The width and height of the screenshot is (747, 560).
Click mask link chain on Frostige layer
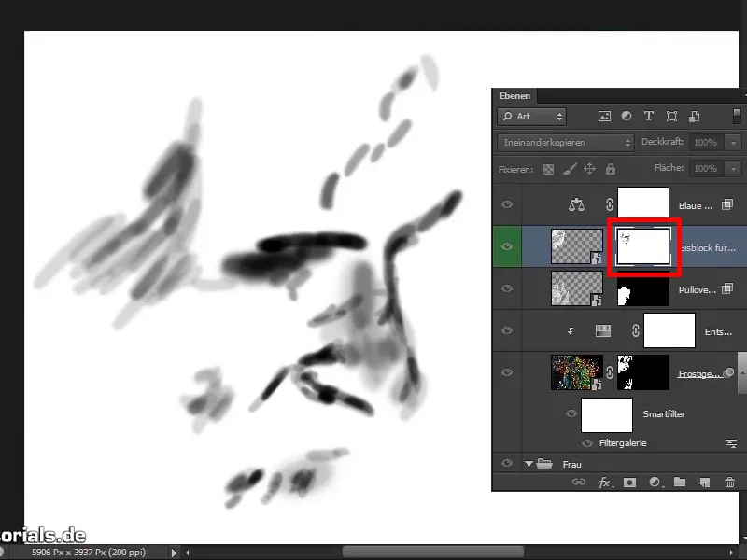click(610, 372)
